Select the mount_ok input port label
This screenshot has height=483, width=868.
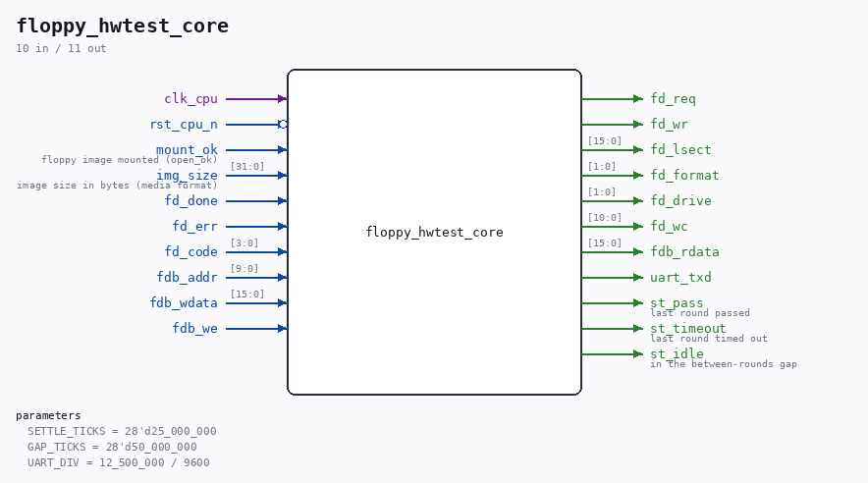[x=188, y=150]
